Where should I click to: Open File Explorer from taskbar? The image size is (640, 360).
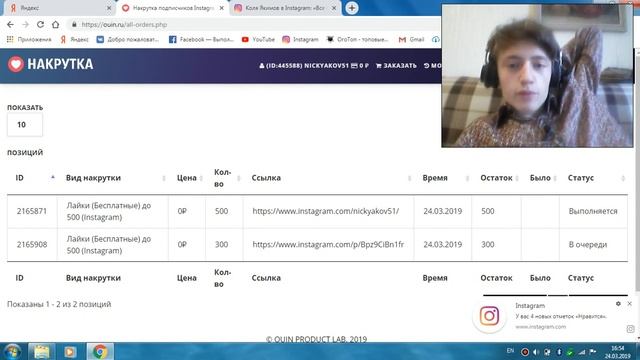[42, 351]
